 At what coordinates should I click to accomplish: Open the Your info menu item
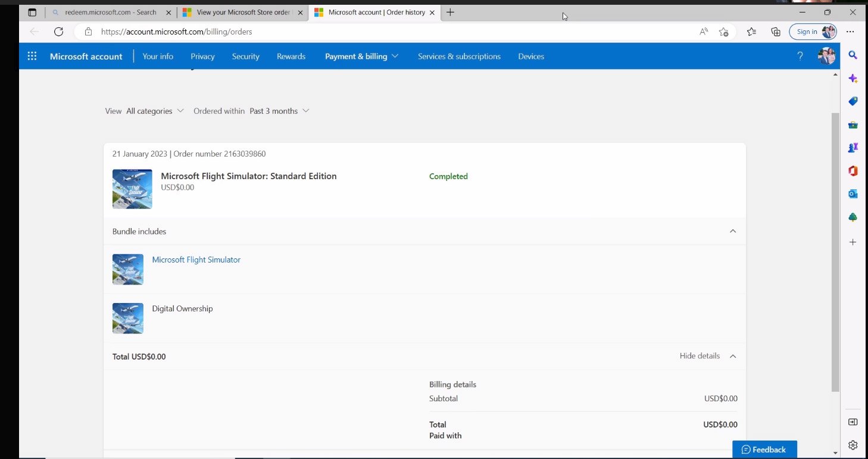point(158,57)
